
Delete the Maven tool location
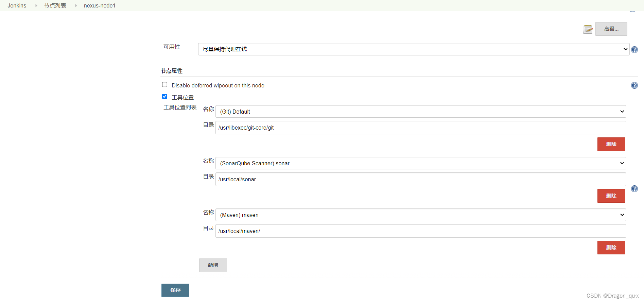[611, 248]
